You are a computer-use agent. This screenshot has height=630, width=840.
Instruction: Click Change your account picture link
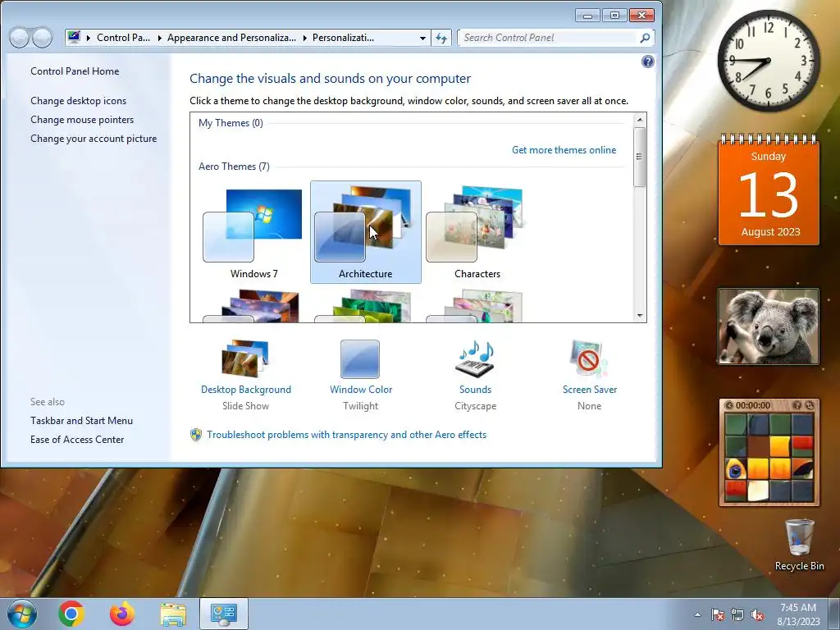coord(94,138)
